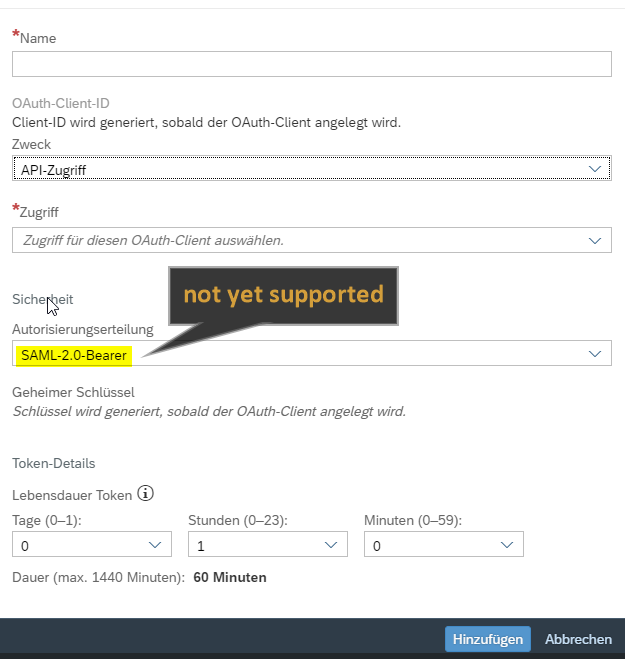Select the highlighted SAML-2.0-Bearer value
Screen dimensions: 625x659
(x=73, y=354)
